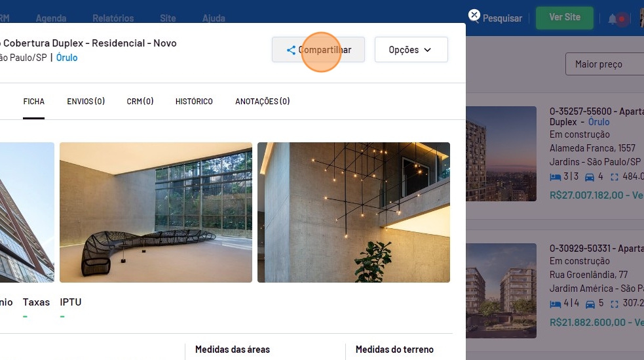Click the user avatar in header
Screen dimensions: 644x360
641,19
